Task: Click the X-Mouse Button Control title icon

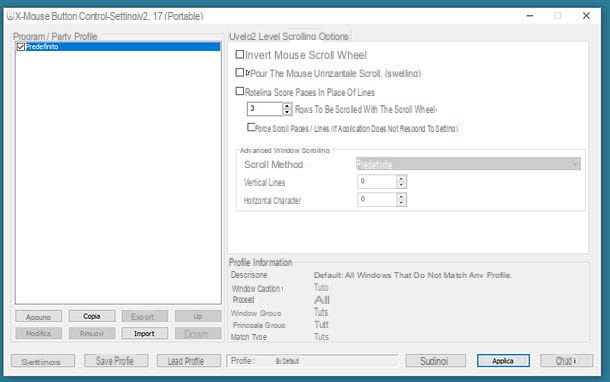Action: [x=11, y=16]
